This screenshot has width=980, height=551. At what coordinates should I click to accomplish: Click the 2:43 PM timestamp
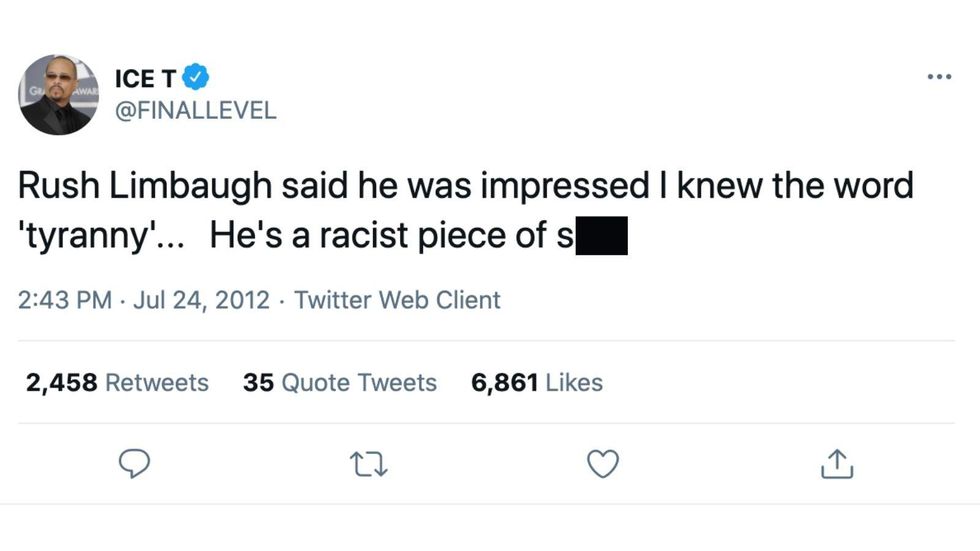[65, 299]
